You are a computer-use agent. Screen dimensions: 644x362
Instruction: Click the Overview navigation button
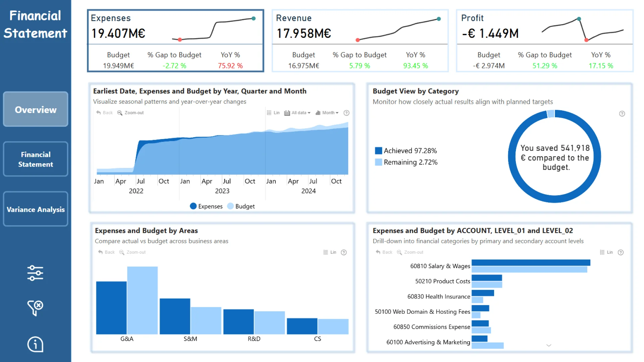coord(36,110)
